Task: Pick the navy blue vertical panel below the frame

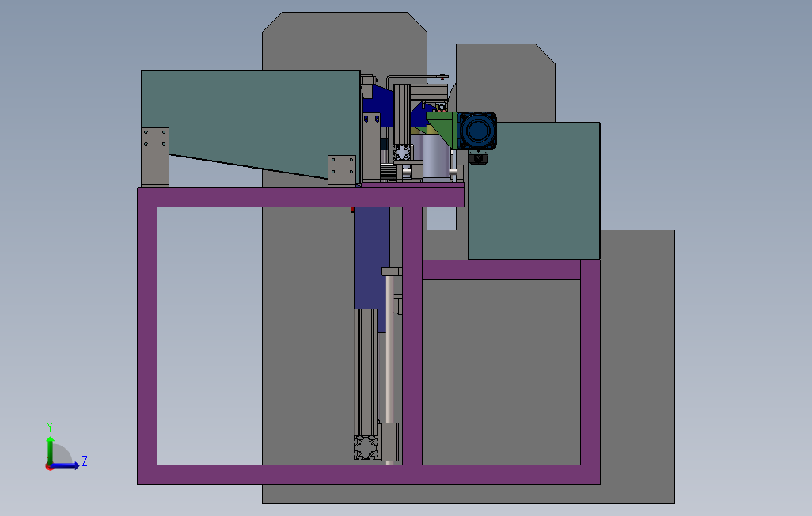Action: (372, 258)
